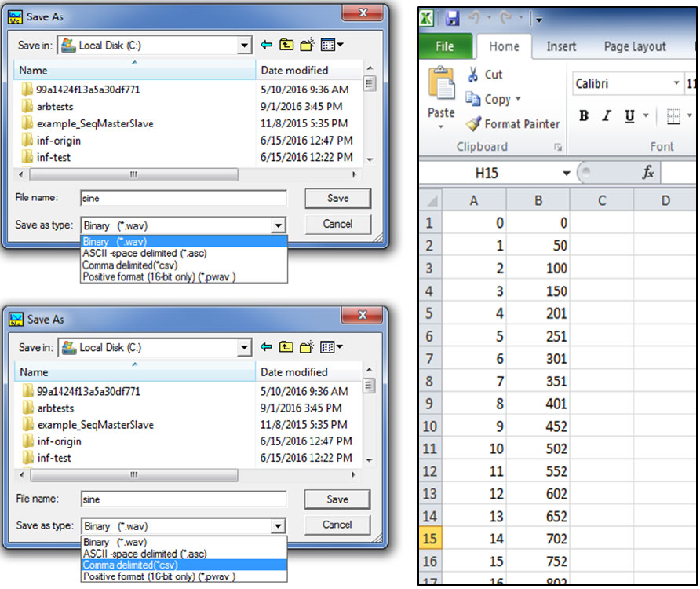Click the Undo arrow in Excel's toolbar
This screenshot has width=700, height=589.
pos(474,16)
